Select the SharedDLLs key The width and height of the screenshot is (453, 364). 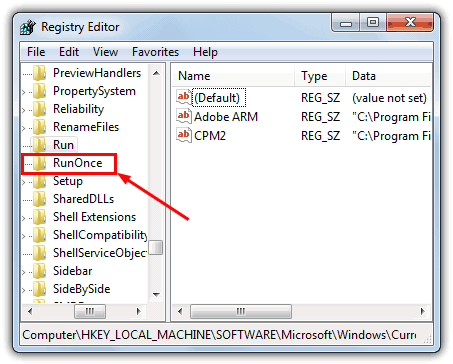click(83, 199)
